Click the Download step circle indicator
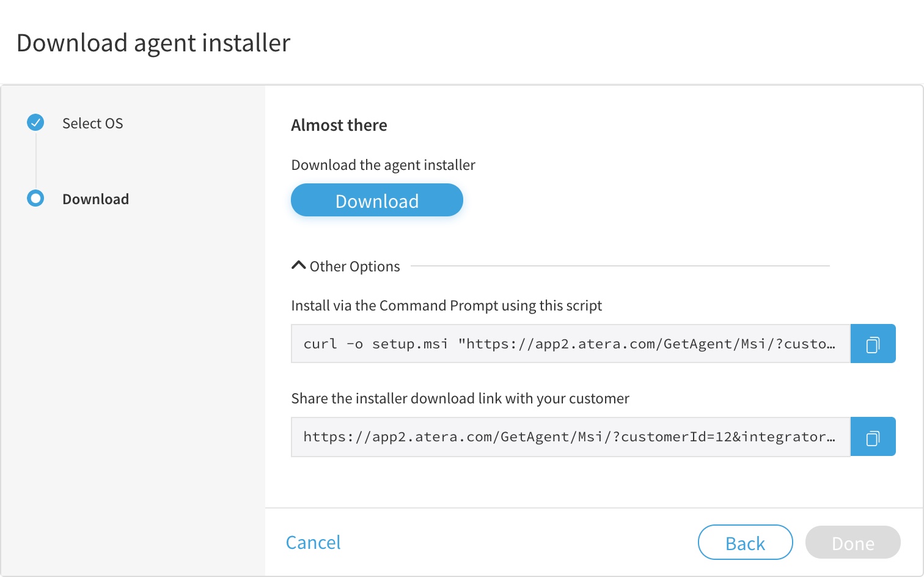The image size is (924, 577). (35, 198)
